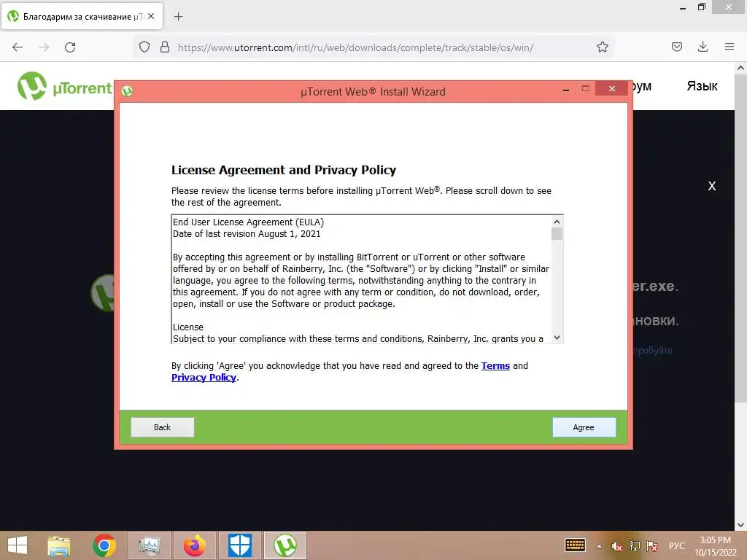747x560 pixels.
Task: Reload the page in Firefox
Action: click(x=70, y=47)
